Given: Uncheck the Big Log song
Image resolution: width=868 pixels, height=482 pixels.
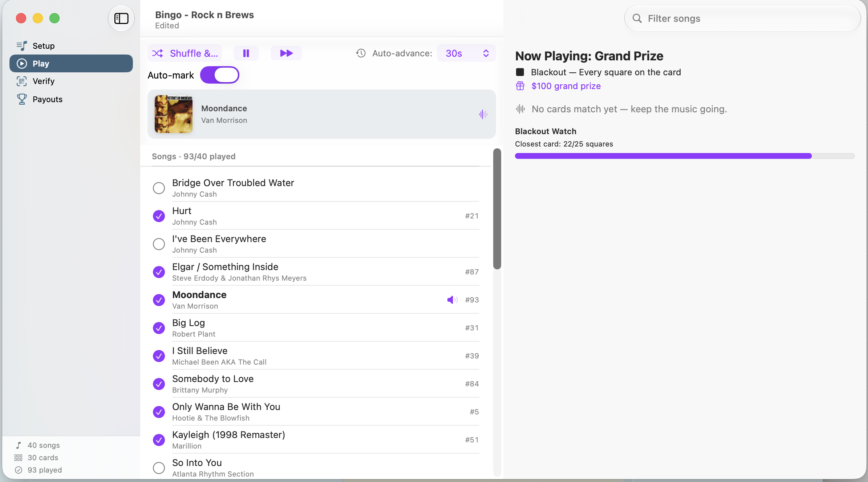Looking at the screenshot, I should [159, 328].
